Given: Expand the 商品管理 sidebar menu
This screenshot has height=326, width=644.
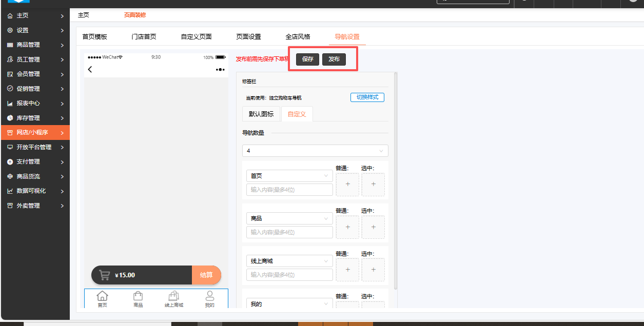Looking at the screenshot, I should [x=34, y=45].
